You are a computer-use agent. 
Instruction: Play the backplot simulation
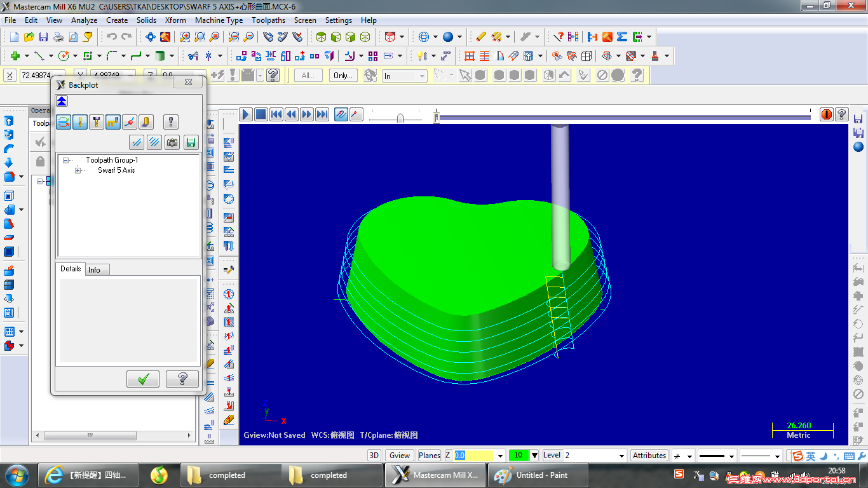click(246, 114)
